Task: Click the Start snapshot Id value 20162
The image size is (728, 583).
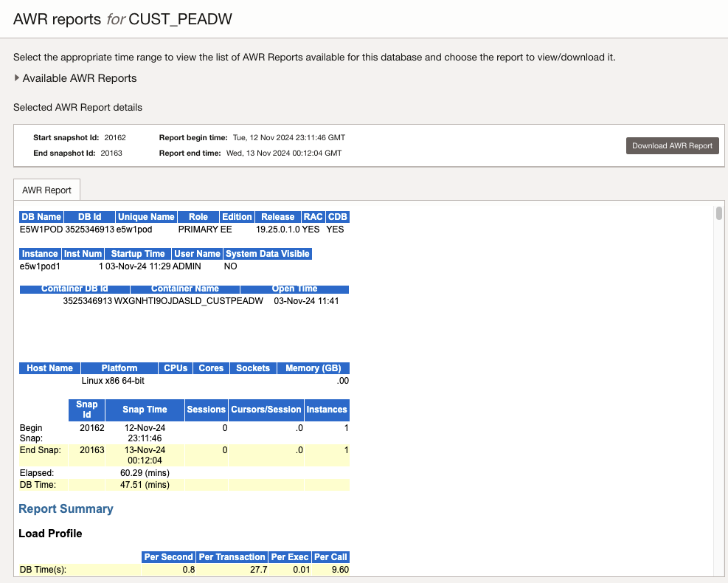Action: [x=115, y=138]
